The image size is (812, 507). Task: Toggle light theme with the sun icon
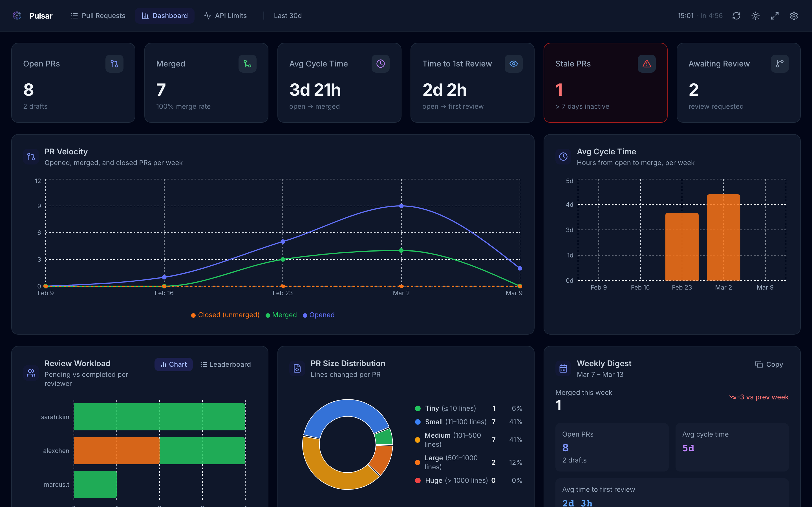[756, 15]
